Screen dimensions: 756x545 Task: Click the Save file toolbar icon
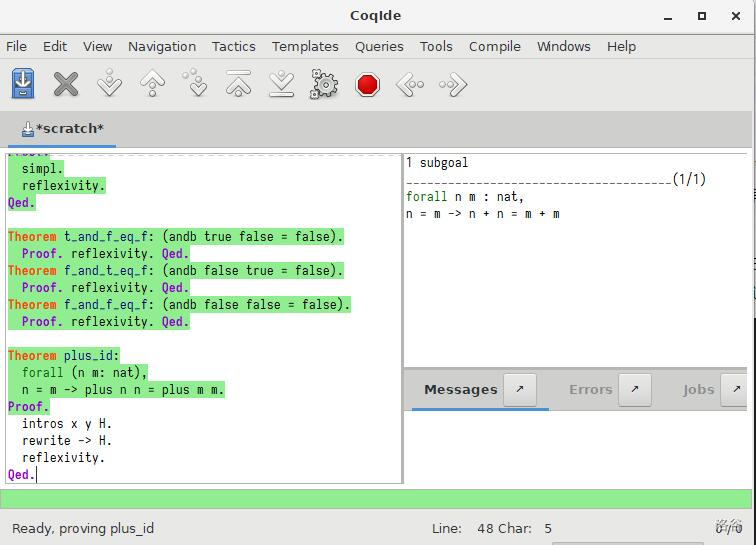tap(23, 85)
